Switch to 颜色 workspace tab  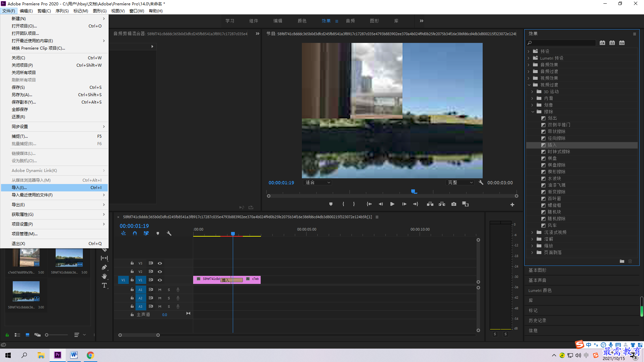[x=302, y=21]
